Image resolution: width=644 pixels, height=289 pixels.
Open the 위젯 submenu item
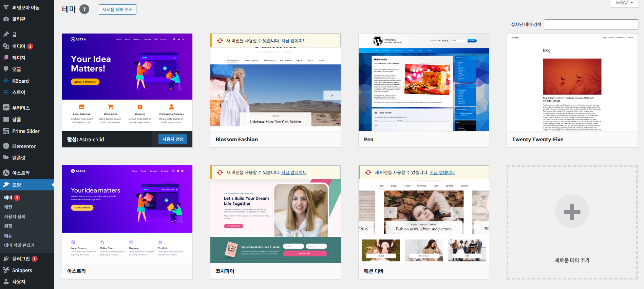[x=8, y=226]
